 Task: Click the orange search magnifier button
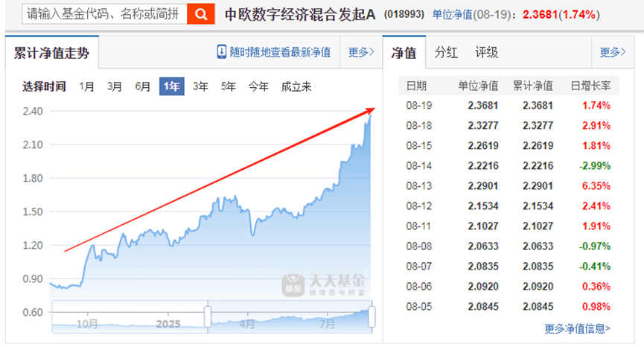click(201, 14)
